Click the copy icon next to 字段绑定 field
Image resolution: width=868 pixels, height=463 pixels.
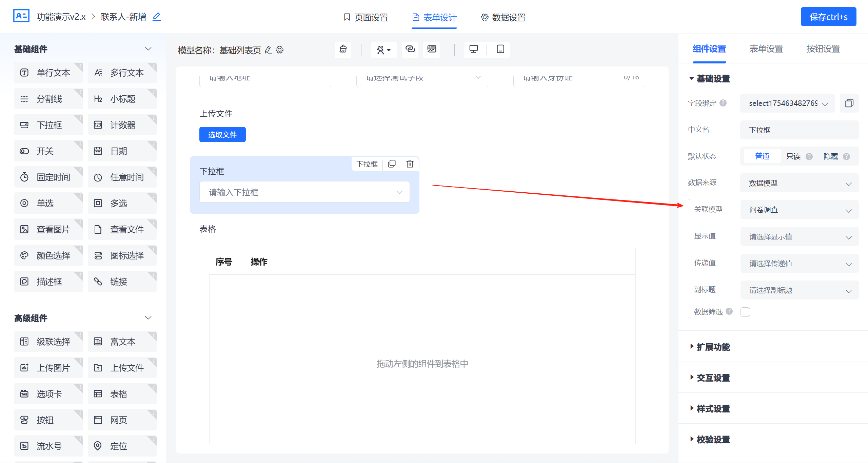pos(849,103)
